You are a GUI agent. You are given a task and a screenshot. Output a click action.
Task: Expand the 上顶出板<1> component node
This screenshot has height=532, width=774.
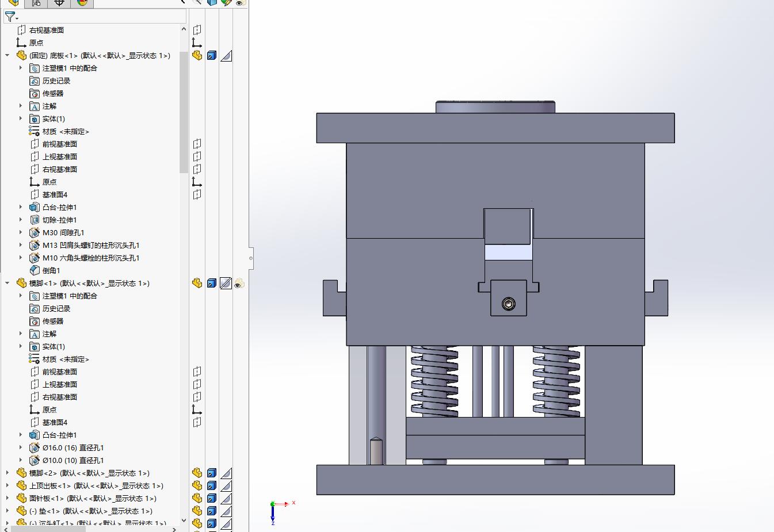pos(7,486)
